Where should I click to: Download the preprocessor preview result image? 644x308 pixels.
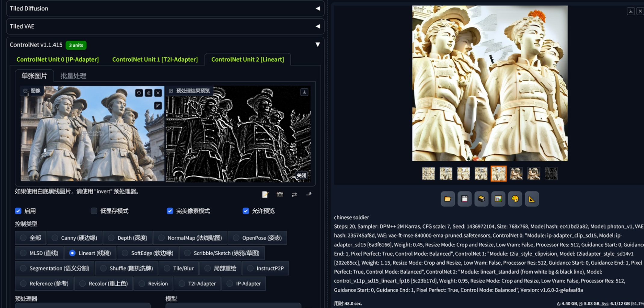pos(304,92)
